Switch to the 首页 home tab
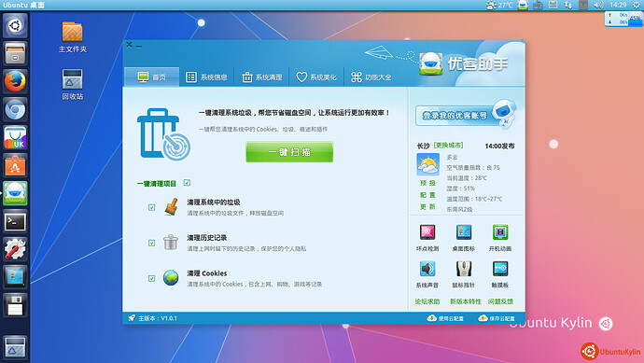The image size is (644, 363). (x=151, y=77)
